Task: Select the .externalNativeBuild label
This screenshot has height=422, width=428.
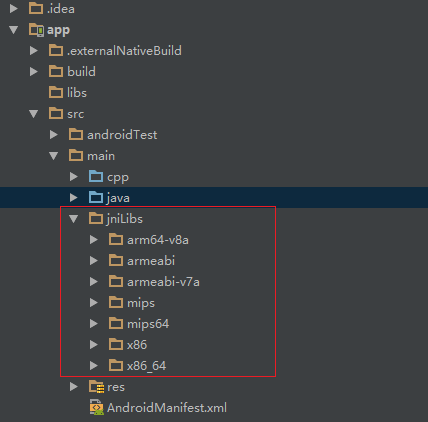Action: pyautogui.click(x=124, y=51)
